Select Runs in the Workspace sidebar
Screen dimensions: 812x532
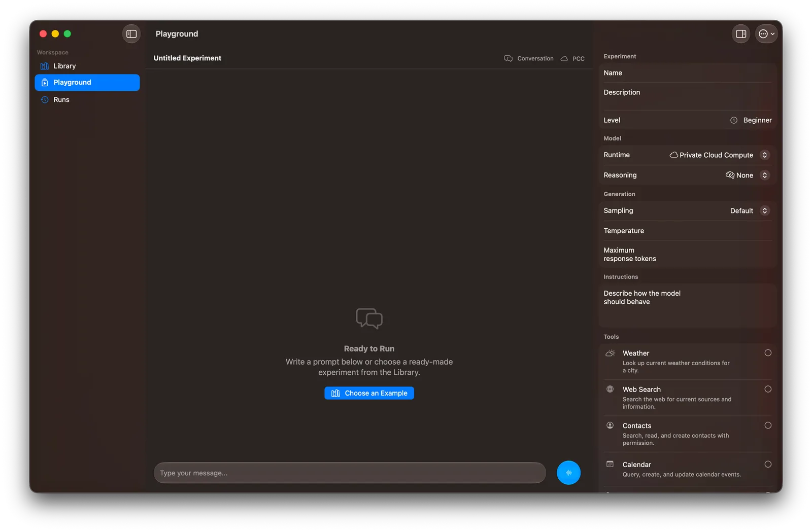click(x=87, y=99)
